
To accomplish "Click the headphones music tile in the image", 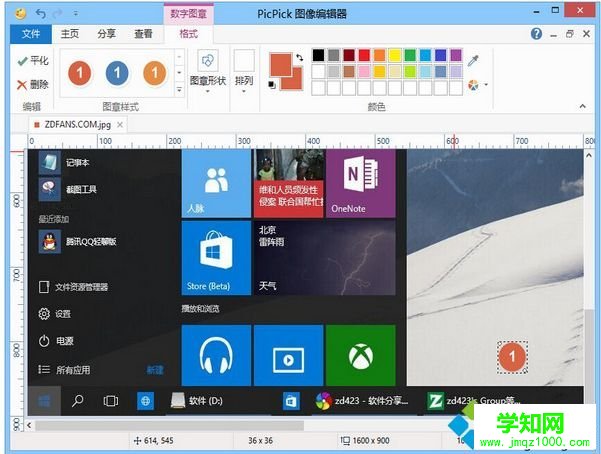I will 216,355.
